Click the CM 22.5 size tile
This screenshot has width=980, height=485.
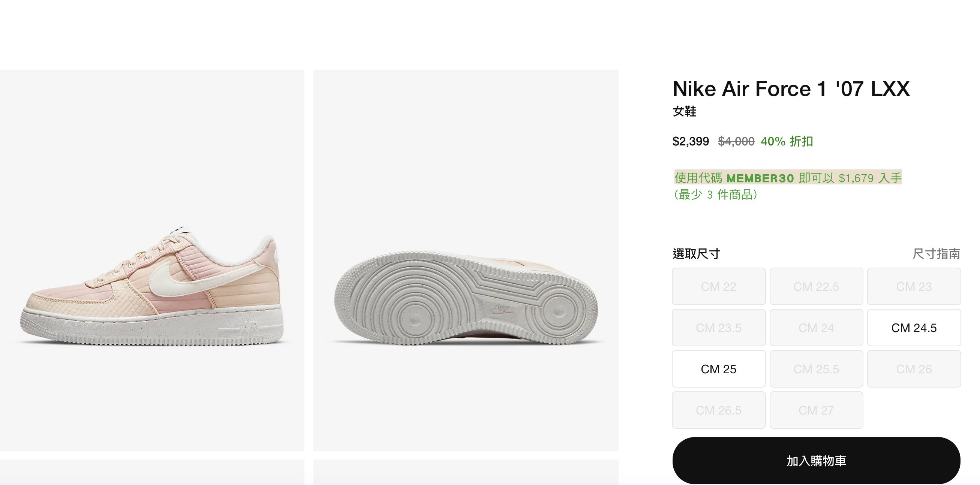[817, 286]
